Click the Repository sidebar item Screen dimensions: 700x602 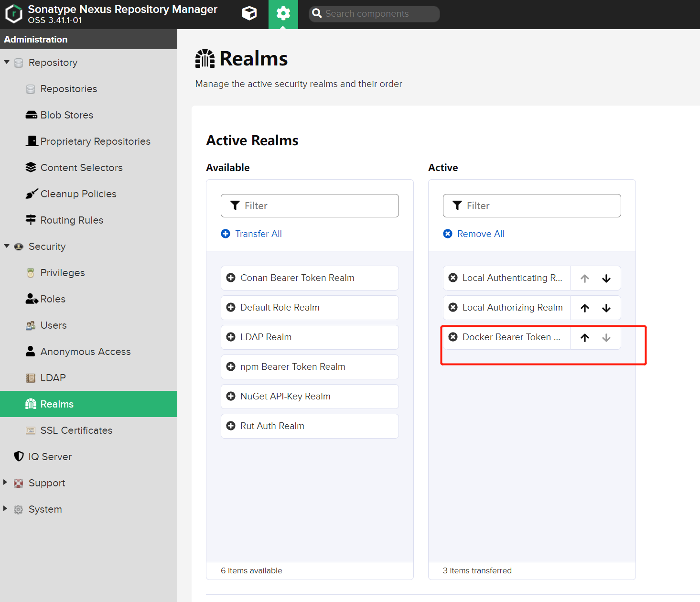coord(53,63)
